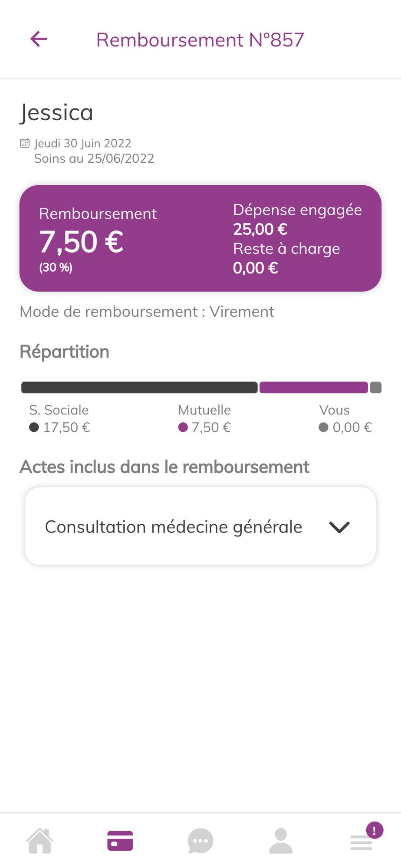Image resolution: width=401 pixels, height=868 pixels.
Task: Go back using the arrow icon
Action: pos(39,39)
